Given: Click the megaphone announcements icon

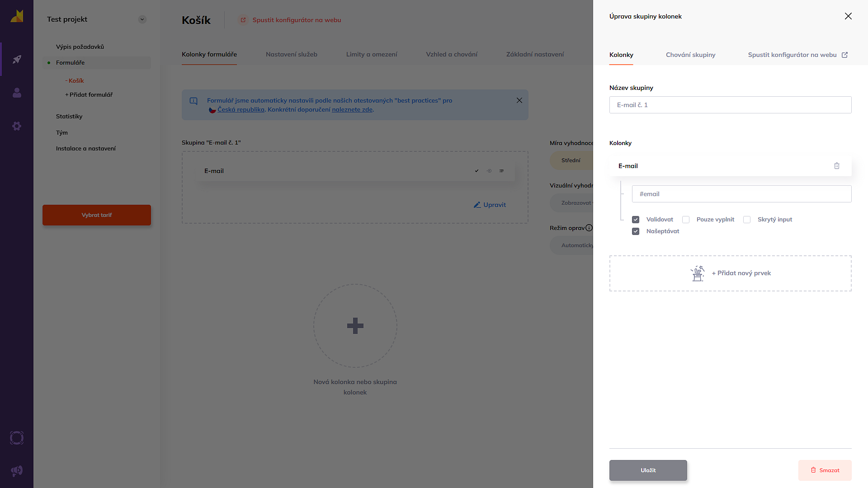Looking at the screenshot, I should click(x=17, y=471).
